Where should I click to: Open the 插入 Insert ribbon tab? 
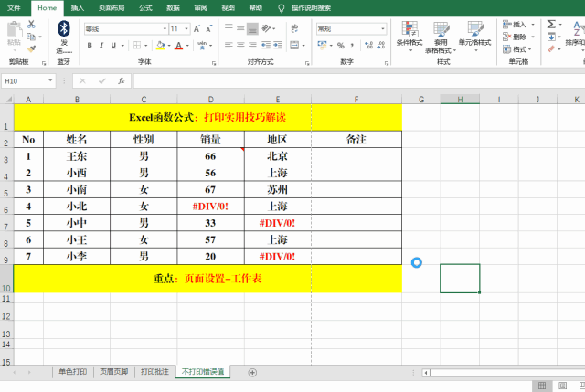[77, 8]
